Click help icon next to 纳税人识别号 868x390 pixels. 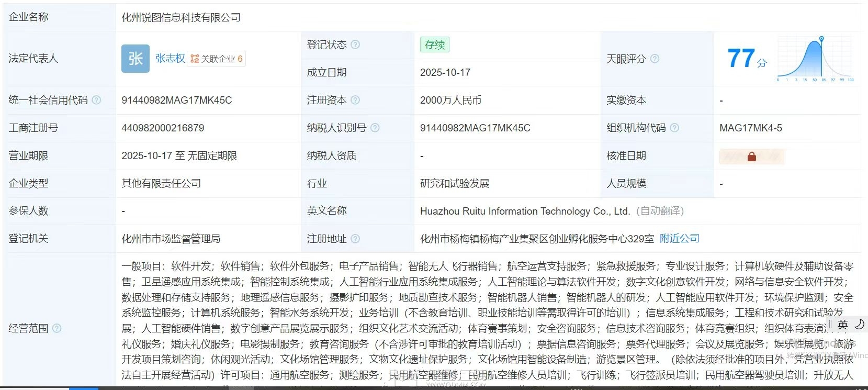pos(375,128)
